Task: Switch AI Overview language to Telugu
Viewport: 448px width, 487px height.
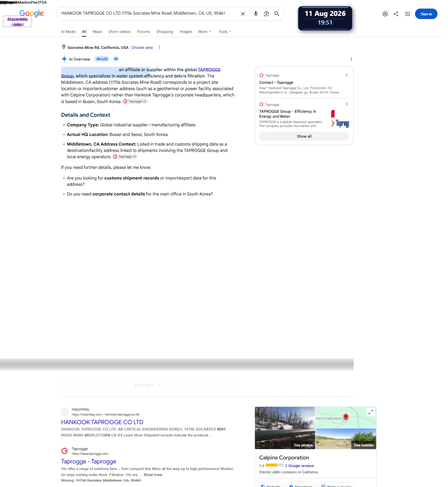Action: pyautogui.click(x=102, y=59)
